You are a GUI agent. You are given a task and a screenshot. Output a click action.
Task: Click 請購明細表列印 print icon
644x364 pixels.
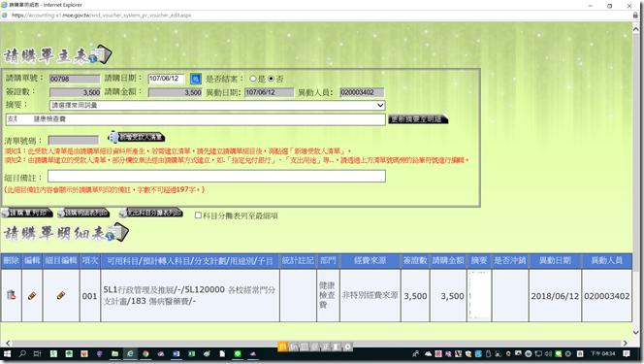(x=83, y=213)
